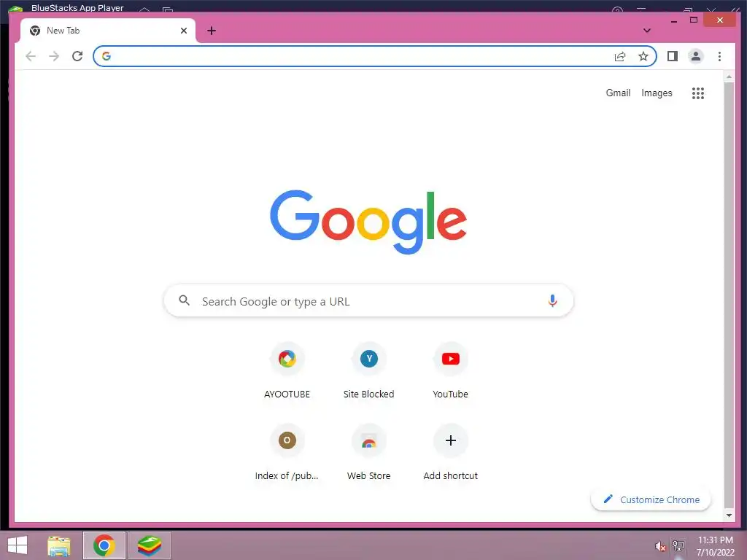This screenshot has width=747, height=560.
Task: Click the scrollbar up arrow
Action: (729, 77)
